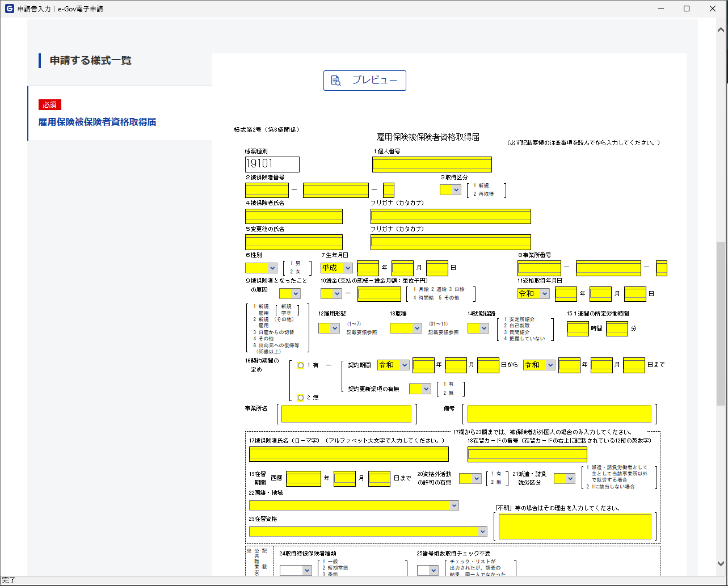Click the 申請する様式一覧 heading
The image size is (728, 586).
[90, 60]
